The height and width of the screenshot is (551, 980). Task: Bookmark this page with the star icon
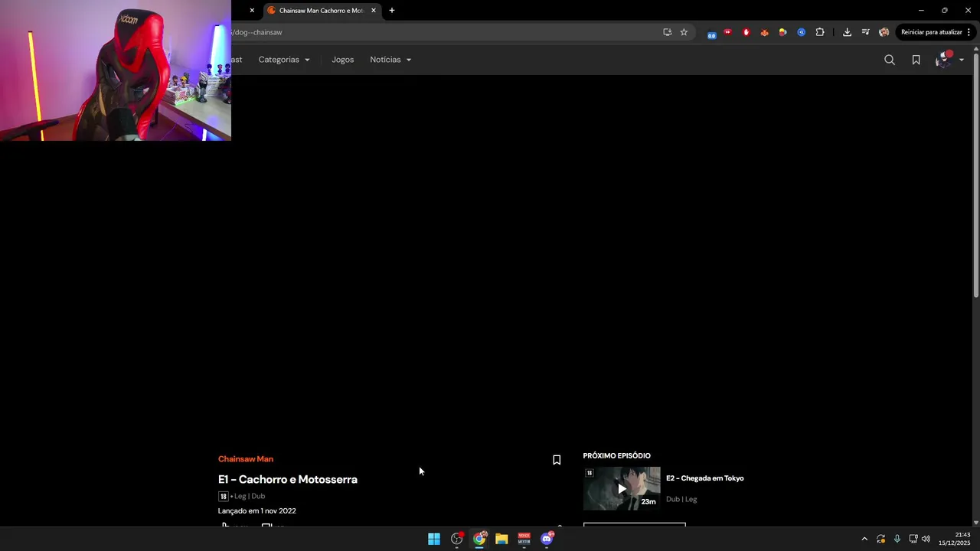(x=684, y=32)
